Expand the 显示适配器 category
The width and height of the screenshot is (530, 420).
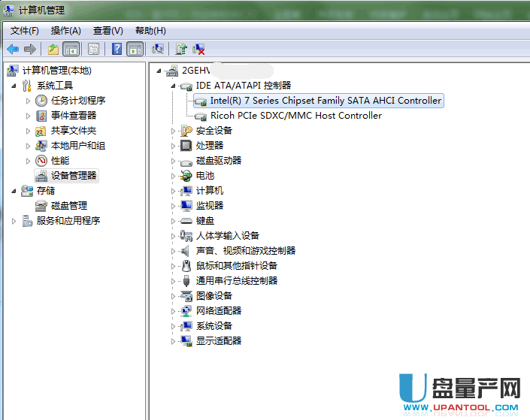point(174,341)
